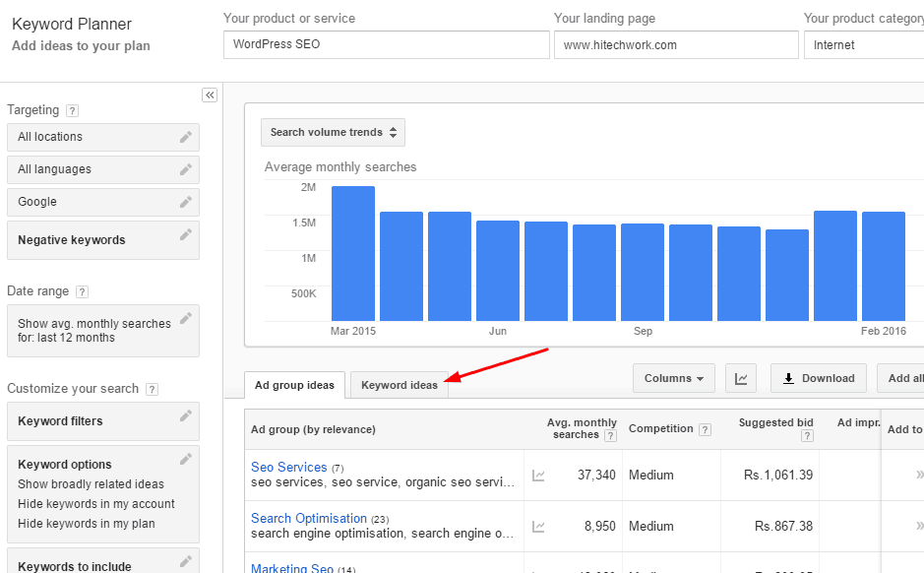Screen dimensions: 924x573
Task: Click 'Show broadly related ideas' text
Action: tap(91, 484)
